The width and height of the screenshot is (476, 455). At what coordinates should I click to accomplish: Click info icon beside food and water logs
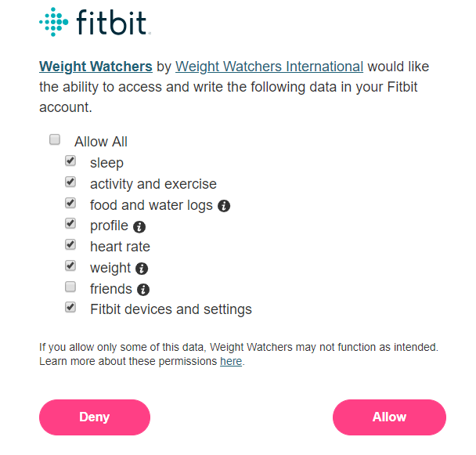[224, 206]
